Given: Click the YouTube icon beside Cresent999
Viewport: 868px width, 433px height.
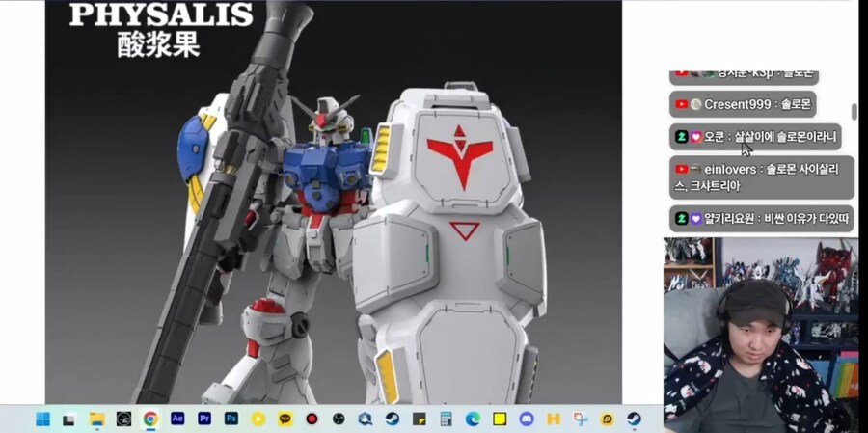Looking at the screenshot, I should click(682, 104).
